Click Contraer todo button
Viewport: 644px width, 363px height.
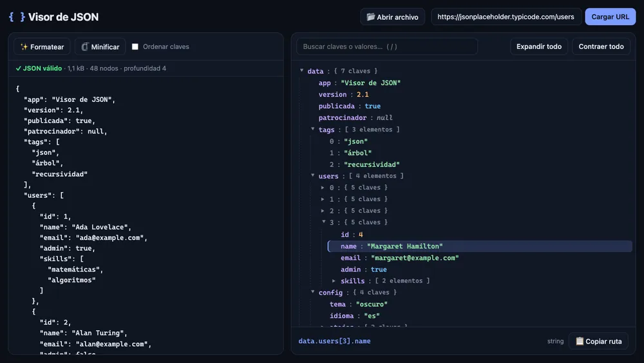tap(601, 47)
